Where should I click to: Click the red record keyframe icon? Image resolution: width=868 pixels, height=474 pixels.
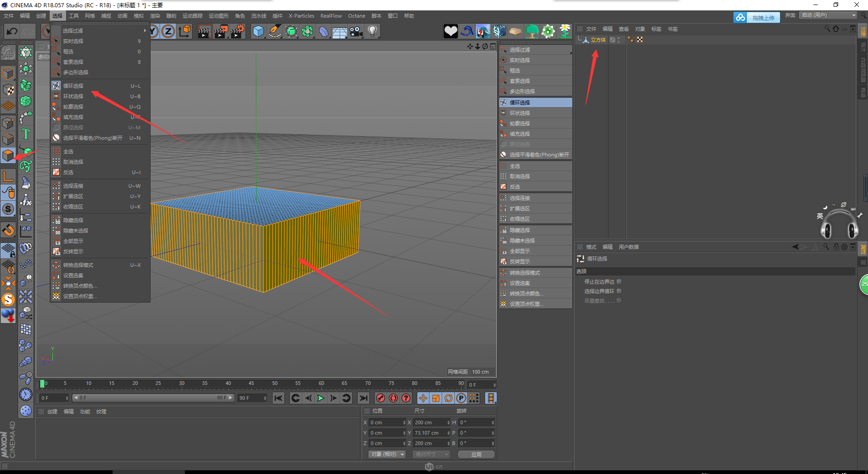pyautogui.click(x=381, y=398)
